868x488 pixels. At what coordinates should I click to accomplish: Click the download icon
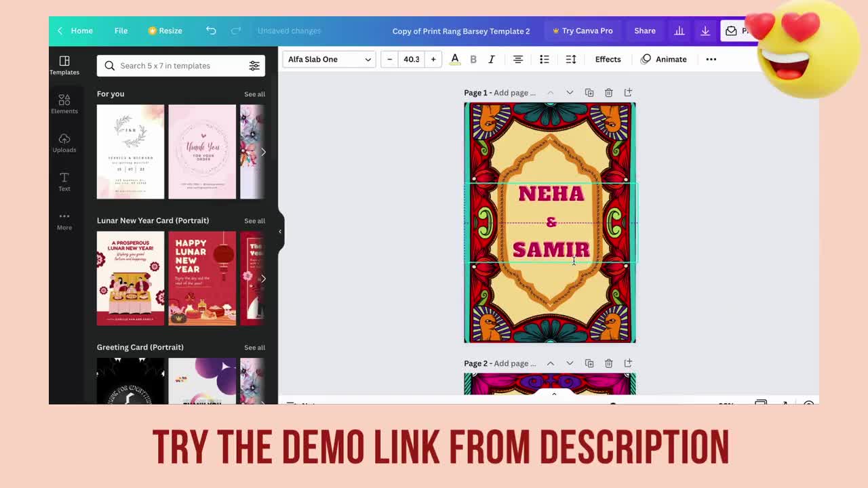click(705, 30)
